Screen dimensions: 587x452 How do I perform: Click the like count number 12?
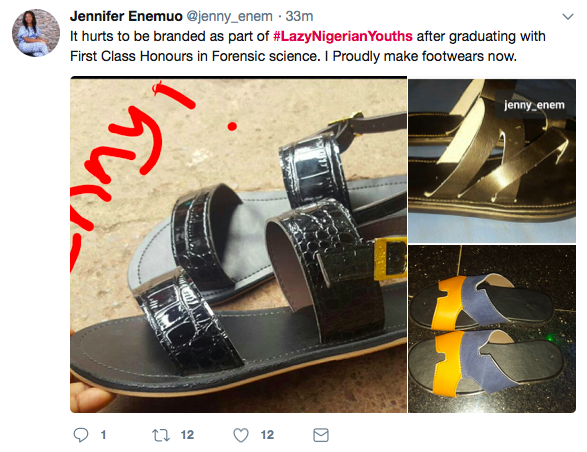pos(267,435)
